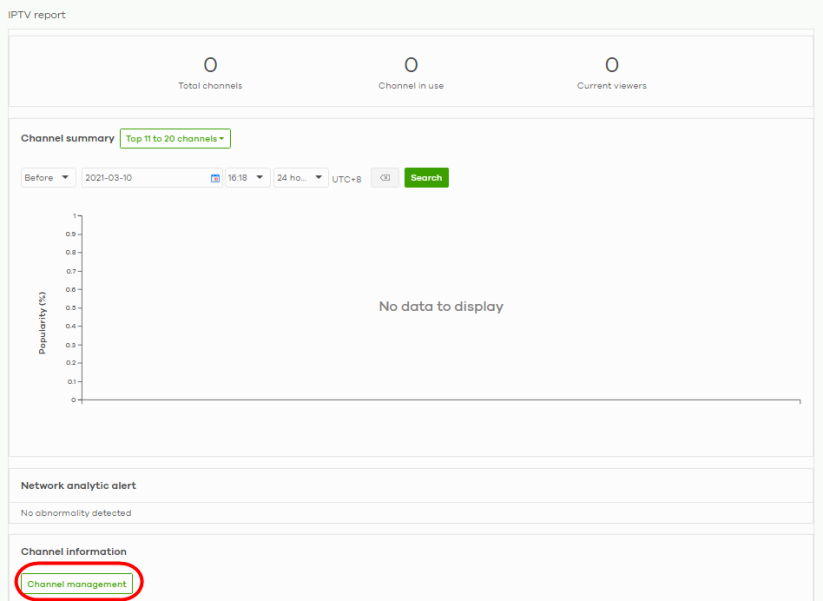This screenshot has height=601, width=823.
Task: Expand the Top 11 to 20 channels dropdown
Action: (x=175, y=139)
